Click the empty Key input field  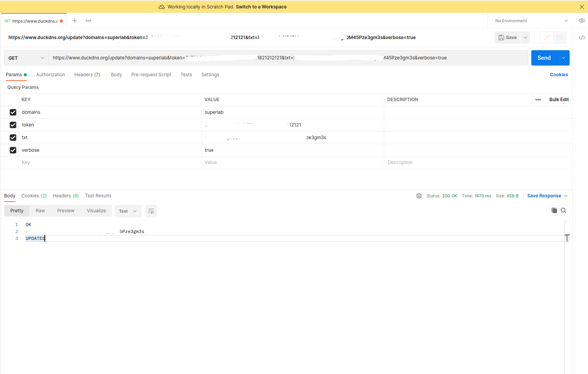click(x=110, y=162)
